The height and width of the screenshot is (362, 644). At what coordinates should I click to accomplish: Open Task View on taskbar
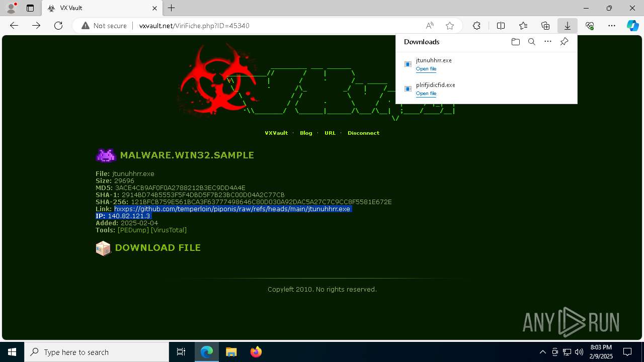point(181,352)
